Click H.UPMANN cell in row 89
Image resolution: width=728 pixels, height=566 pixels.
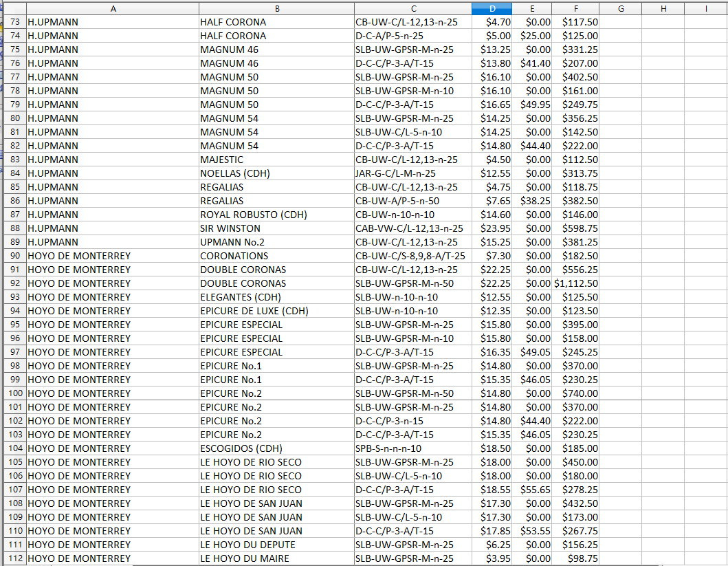(113, 242)
